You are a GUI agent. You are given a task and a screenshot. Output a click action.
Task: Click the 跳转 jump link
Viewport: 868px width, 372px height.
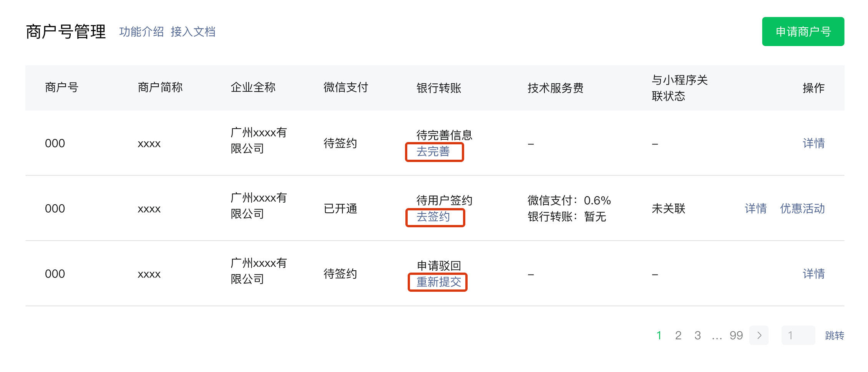(834, 336)
